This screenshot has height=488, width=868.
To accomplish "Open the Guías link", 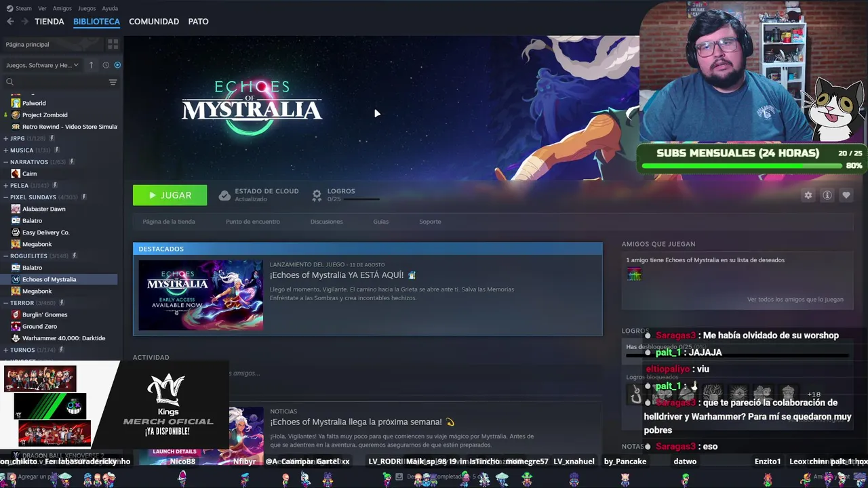I will (380, 222).
